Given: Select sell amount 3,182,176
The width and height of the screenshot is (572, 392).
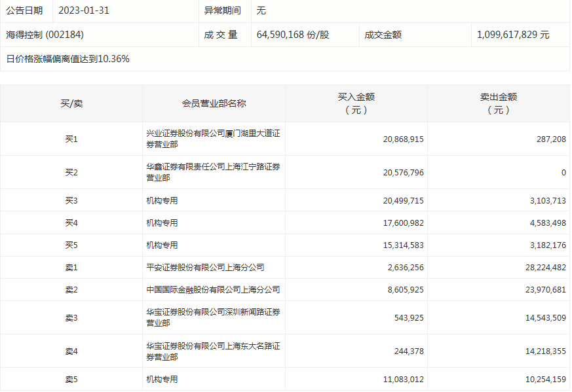Looking at the screenshot, I should coord(548,245).
